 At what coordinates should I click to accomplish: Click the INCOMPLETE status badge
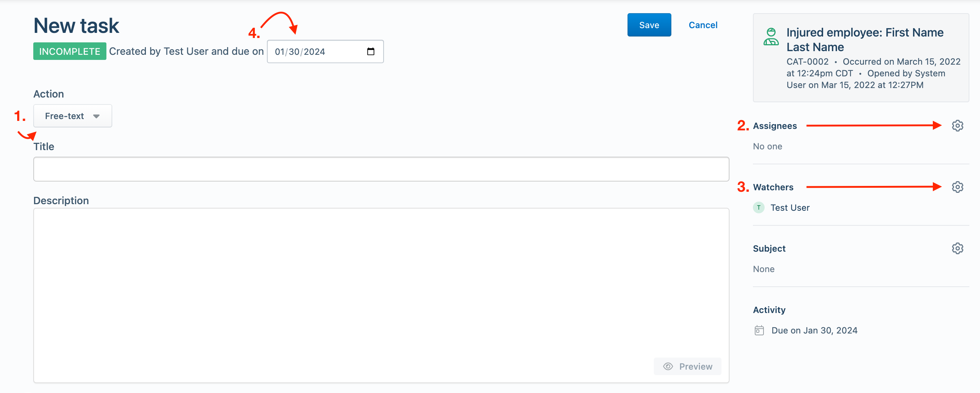click(69, 51)
